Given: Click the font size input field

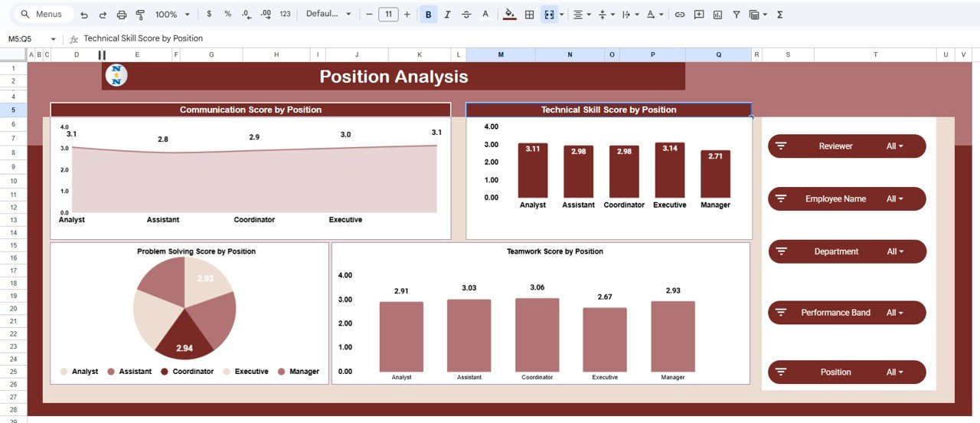Looking at the screenshot, I should coord(388,15).
